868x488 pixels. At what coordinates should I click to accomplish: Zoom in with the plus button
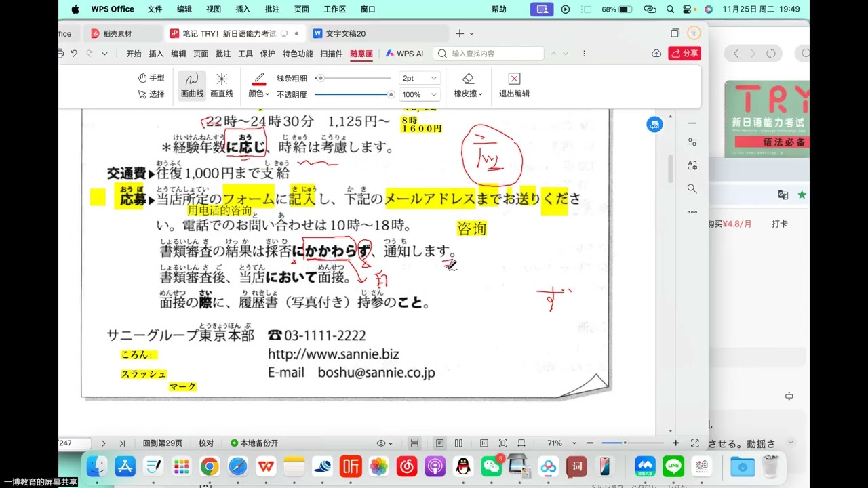tap(675, 443)
